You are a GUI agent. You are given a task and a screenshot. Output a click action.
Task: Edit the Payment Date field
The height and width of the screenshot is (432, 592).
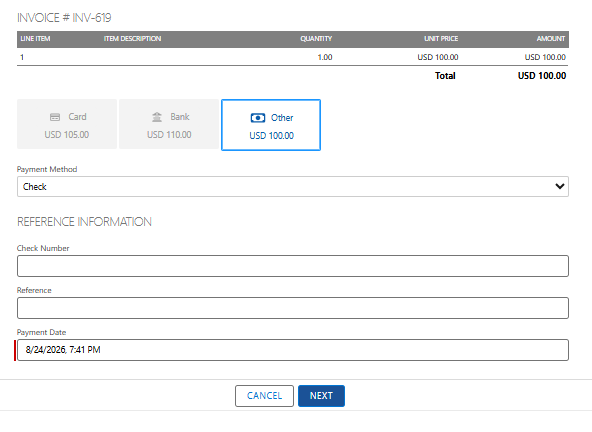pos(293,350)
